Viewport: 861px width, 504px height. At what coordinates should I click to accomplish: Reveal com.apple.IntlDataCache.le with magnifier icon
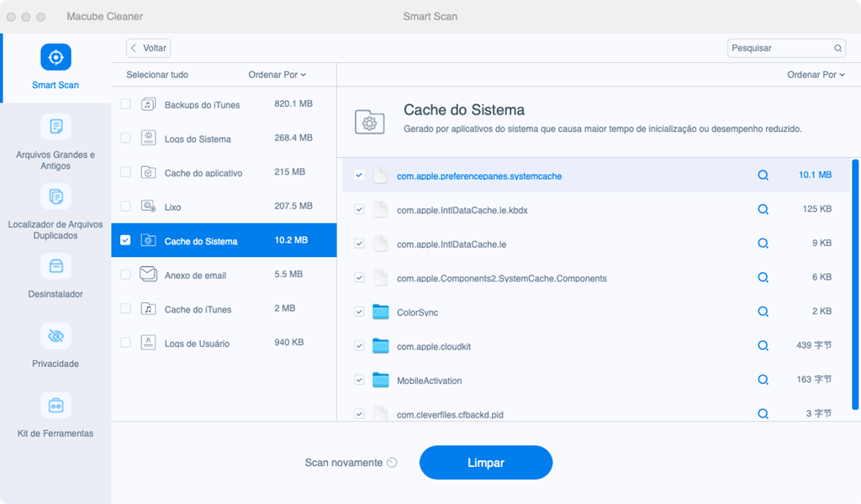click(x=763, y=243)
